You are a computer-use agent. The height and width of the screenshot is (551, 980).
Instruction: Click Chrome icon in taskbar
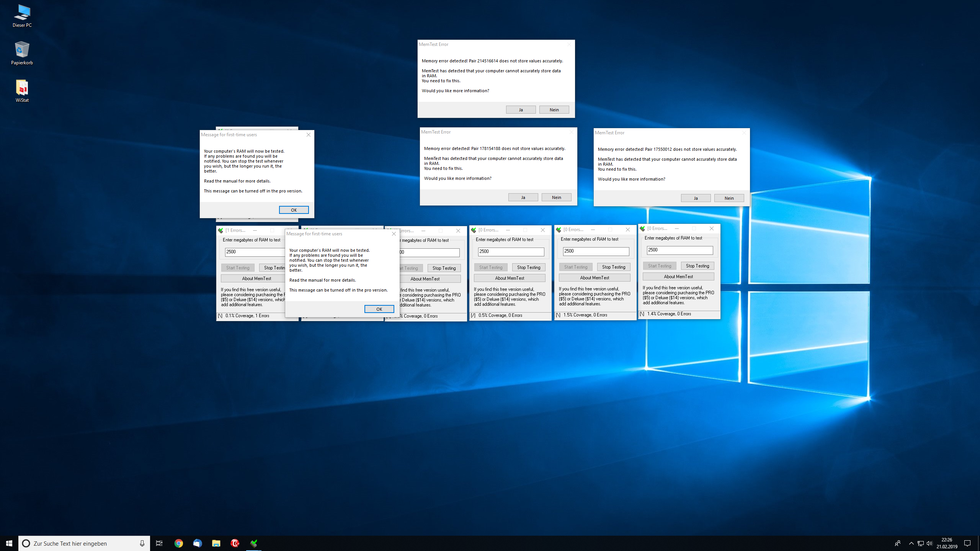coord(178,543)
